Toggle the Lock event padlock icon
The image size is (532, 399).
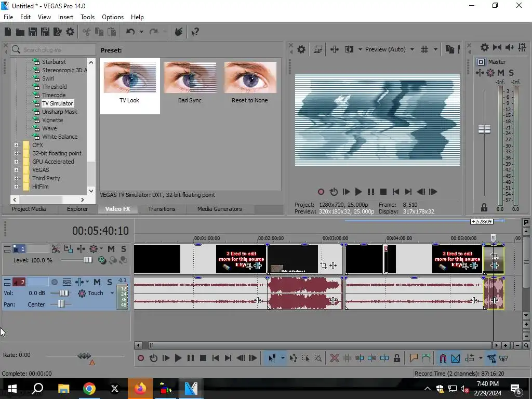coord(396,358)
